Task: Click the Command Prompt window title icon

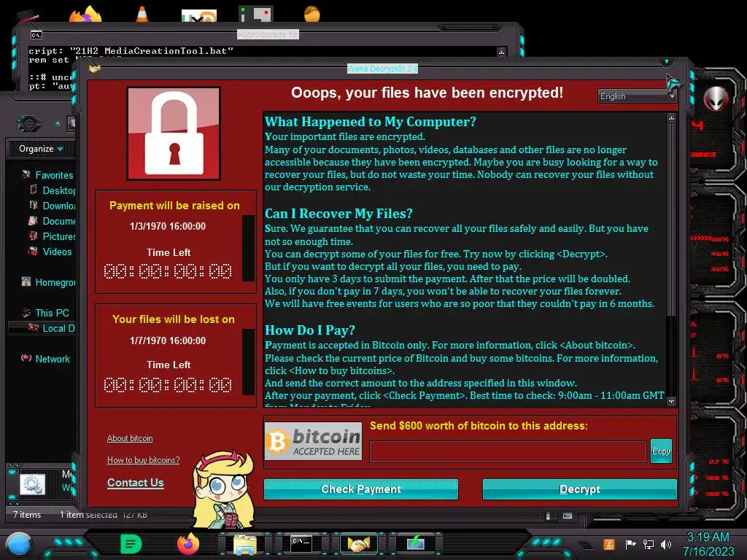Action: tap(36, 35)
